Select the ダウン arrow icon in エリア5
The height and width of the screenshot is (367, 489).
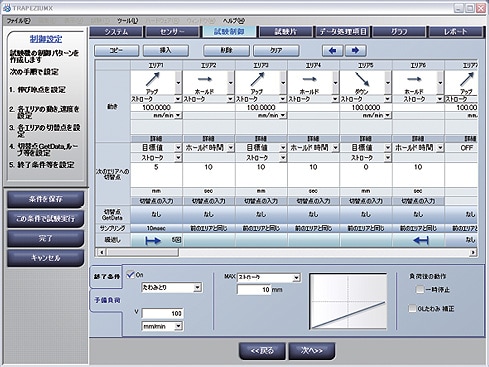[x=362, y=79]
